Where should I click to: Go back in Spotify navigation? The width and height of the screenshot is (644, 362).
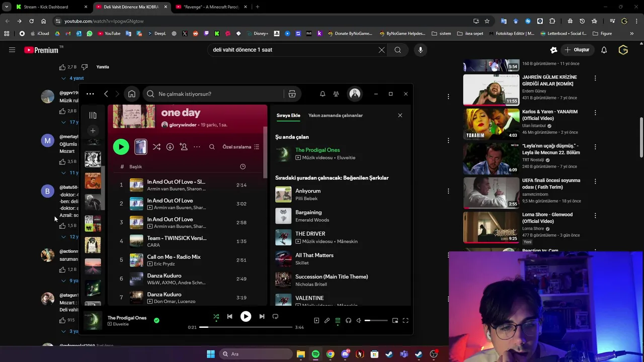coord(106,94)
